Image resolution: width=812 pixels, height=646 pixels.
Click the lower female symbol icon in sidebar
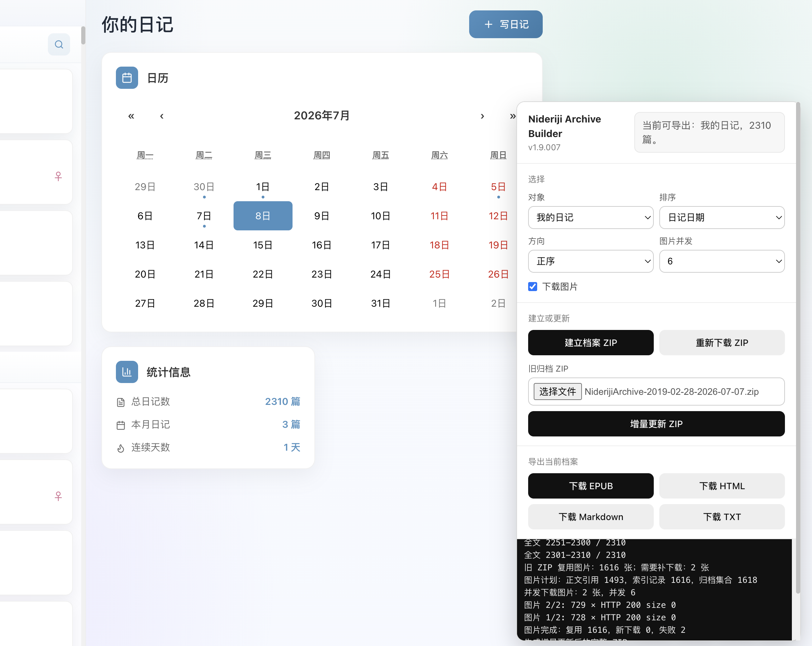pos(58,496)
